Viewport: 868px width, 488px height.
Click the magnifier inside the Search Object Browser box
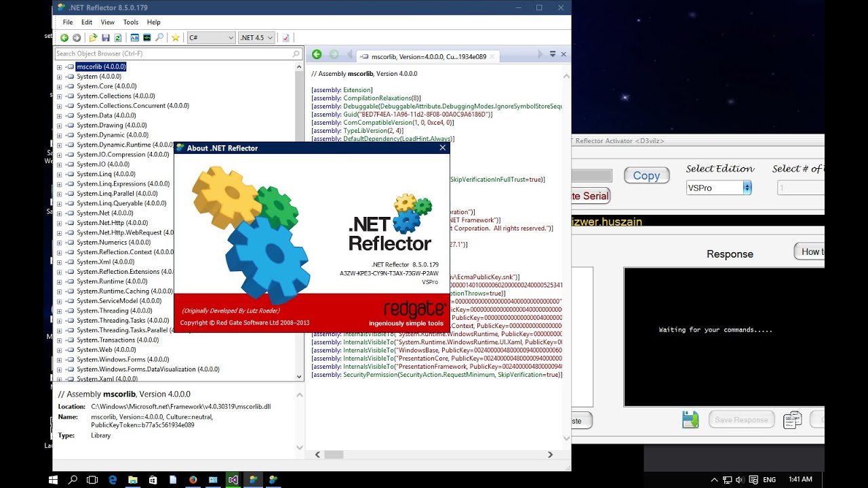point(296,54)
